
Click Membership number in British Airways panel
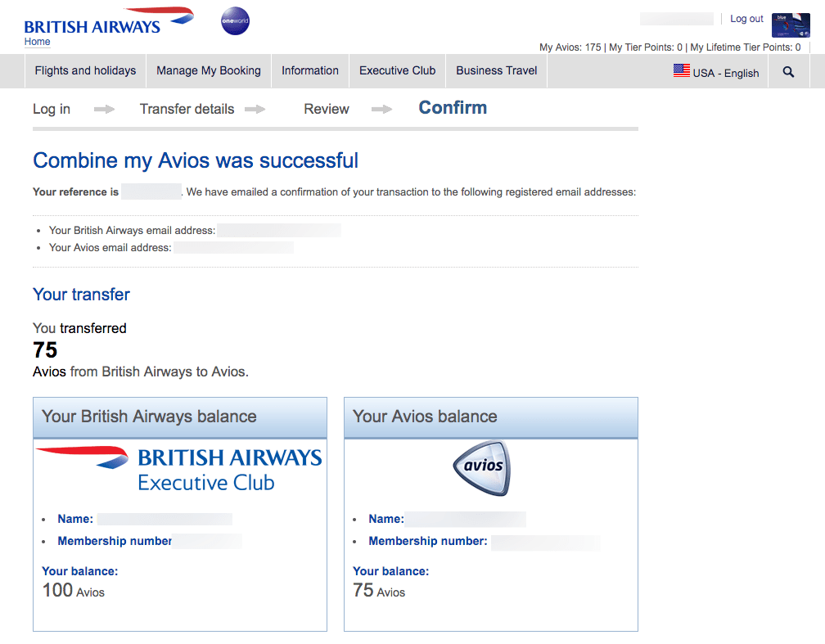[115, 542]
